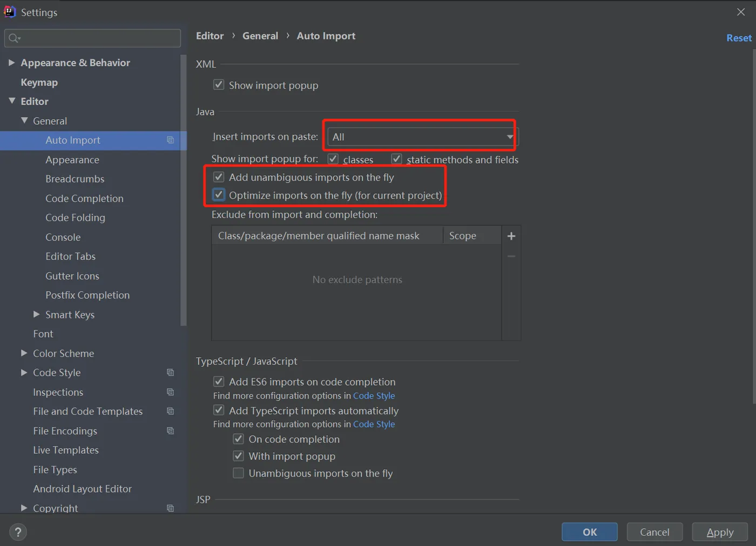Click the settings tree scrollbar
The image size is (756, 546).
point(184,190)
